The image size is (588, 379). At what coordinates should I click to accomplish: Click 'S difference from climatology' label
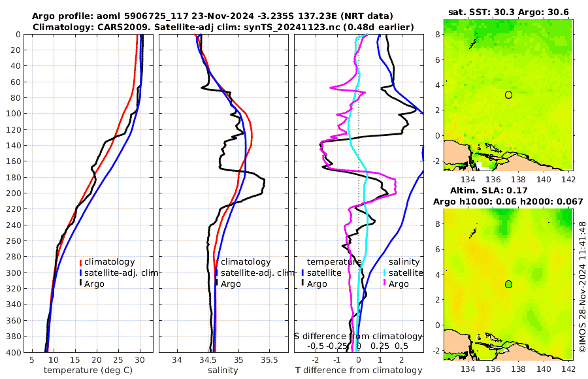click(359, 337)
